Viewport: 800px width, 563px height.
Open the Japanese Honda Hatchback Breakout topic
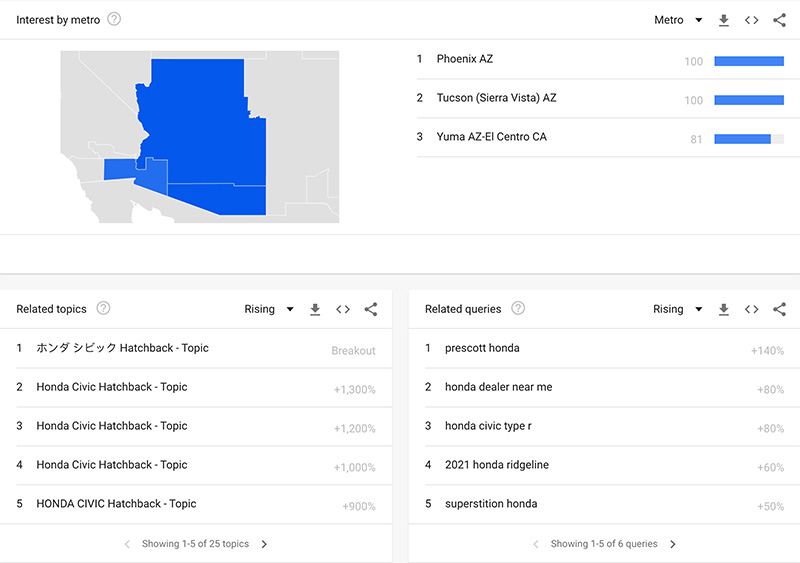click(x=196, y=349)
